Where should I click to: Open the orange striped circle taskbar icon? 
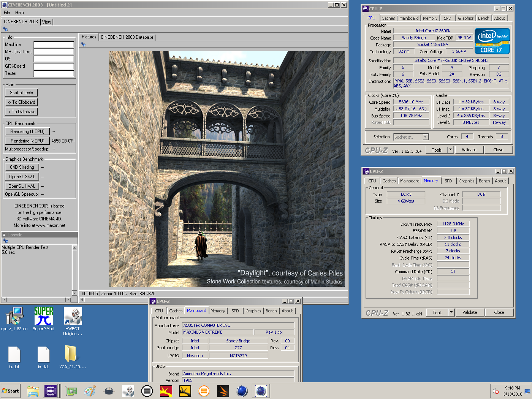[x=204, y=391]
